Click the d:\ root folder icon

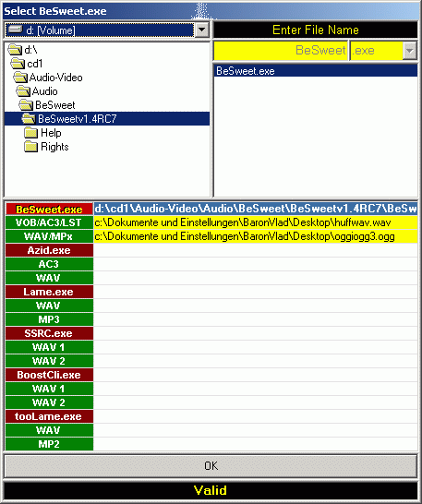15,50
